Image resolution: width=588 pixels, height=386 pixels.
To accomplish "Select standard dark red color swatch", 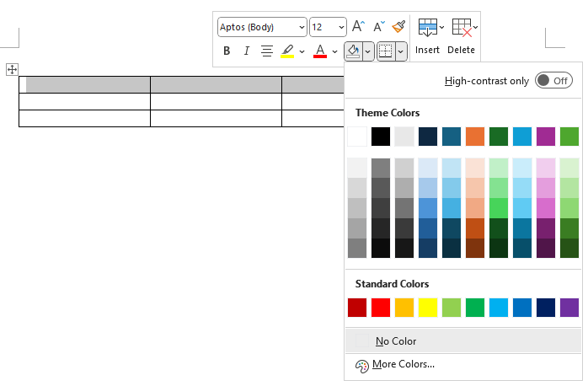I will [x=357, y=308].
